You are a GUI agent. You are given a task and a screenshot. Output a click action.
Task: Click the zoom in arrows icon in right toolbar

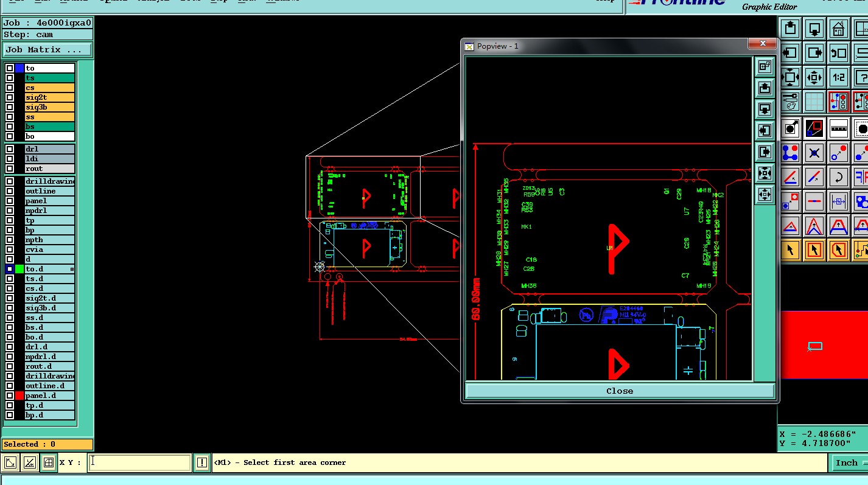(790, 77)
